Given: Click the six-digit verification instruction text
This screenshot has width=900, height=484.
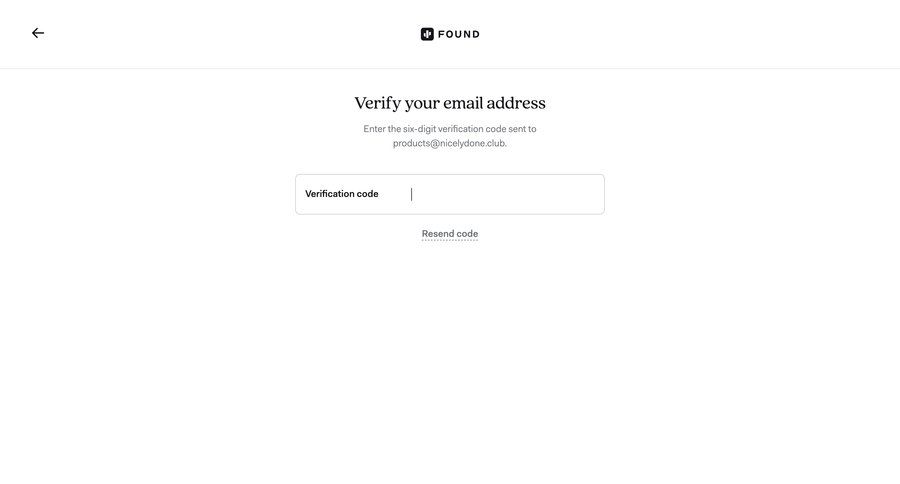Looking at the screenshot, I should click(x=449, y=136).
